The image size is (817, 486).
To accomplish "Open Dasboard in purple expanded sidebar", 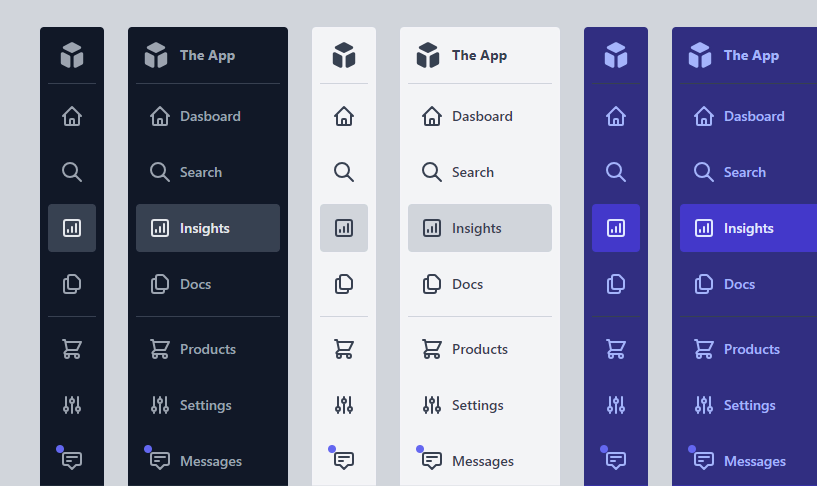I will click(x=749, y=116).
